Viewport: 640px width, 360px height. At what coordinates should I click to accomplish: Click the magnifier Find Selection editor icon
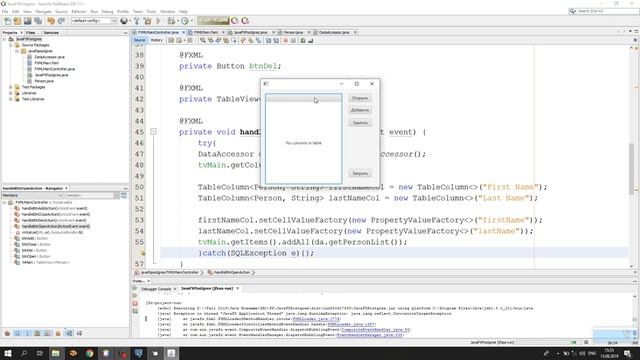(202, 40)
